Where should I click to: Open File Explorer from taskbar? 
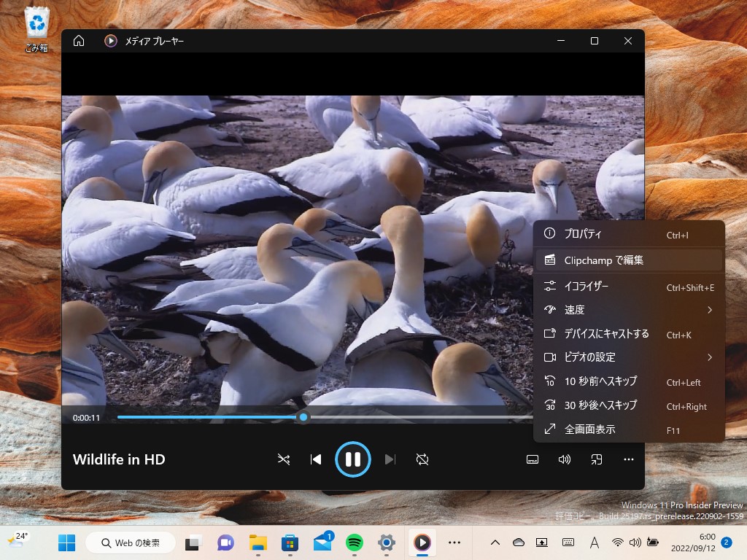(258, 542)
